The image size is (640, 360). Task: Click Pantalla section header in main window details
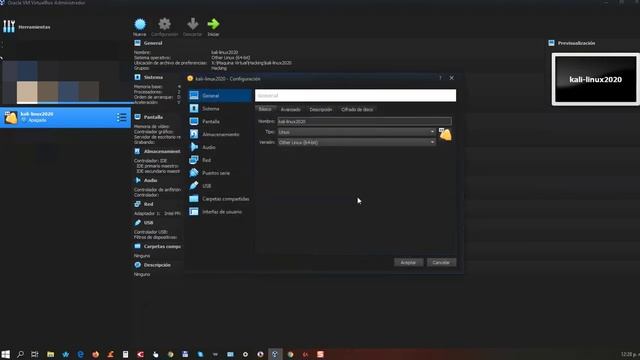(149, 117)
